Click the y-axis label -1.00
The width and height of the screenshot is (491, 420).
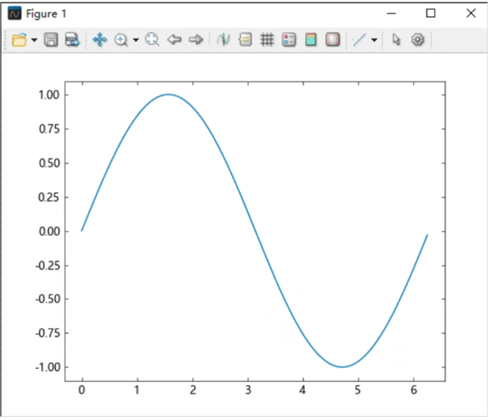pos(48,367)
